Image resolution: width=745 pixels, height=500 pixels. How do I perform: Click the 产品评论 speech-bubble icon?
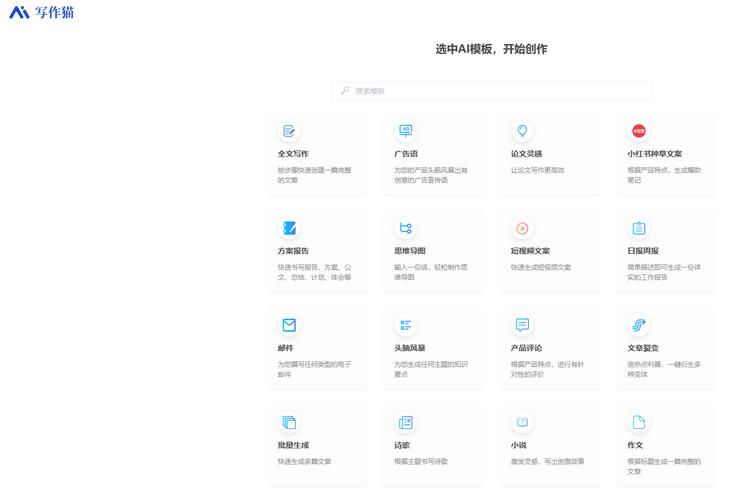tap(522, 325)
